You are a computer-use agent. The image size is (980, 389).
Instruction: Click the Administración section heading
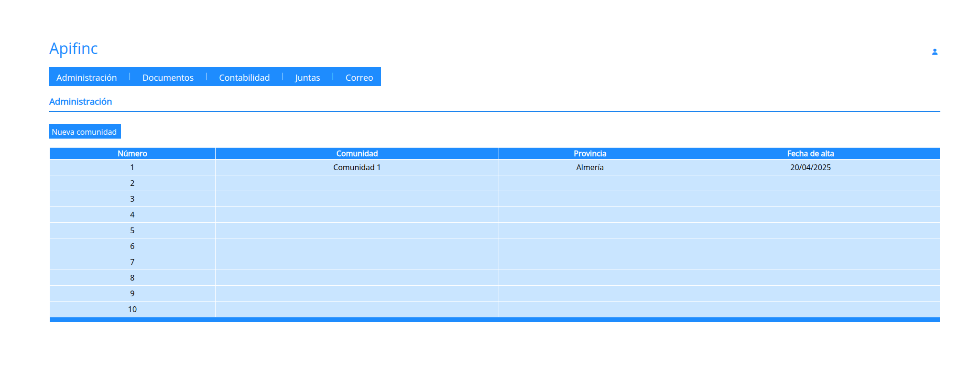[x=80, y=101]
